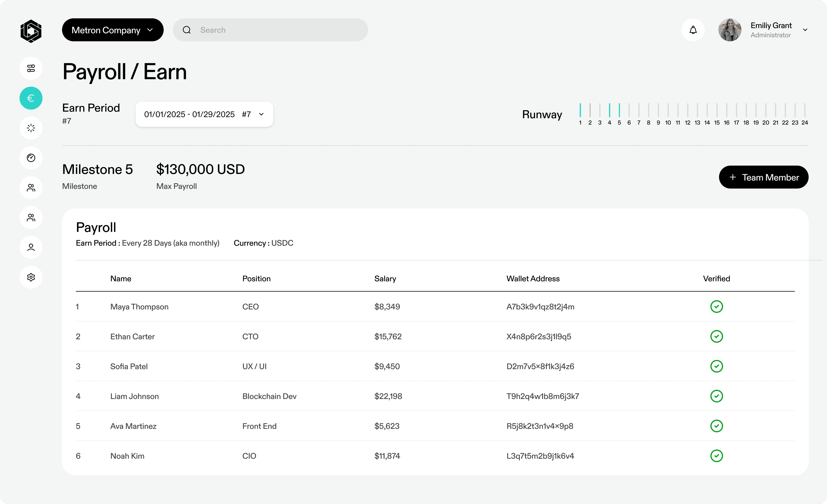Click Maya Thompson's verified checkmark

[x=716, y=306]
